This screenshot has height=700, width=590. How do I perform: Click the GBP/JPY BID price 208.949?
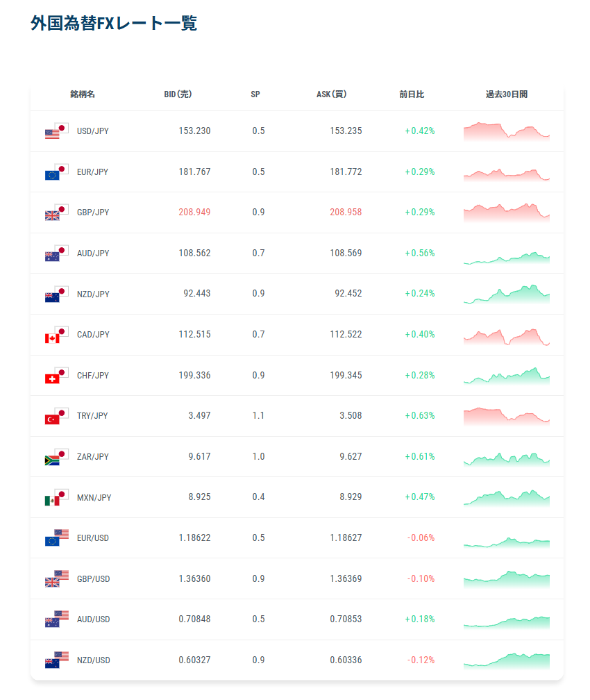point(194,212)
